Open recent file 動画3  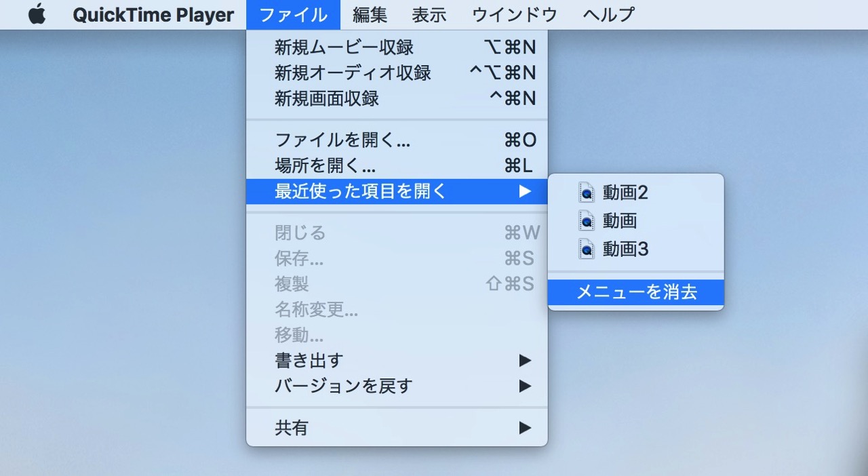point(635,249)
